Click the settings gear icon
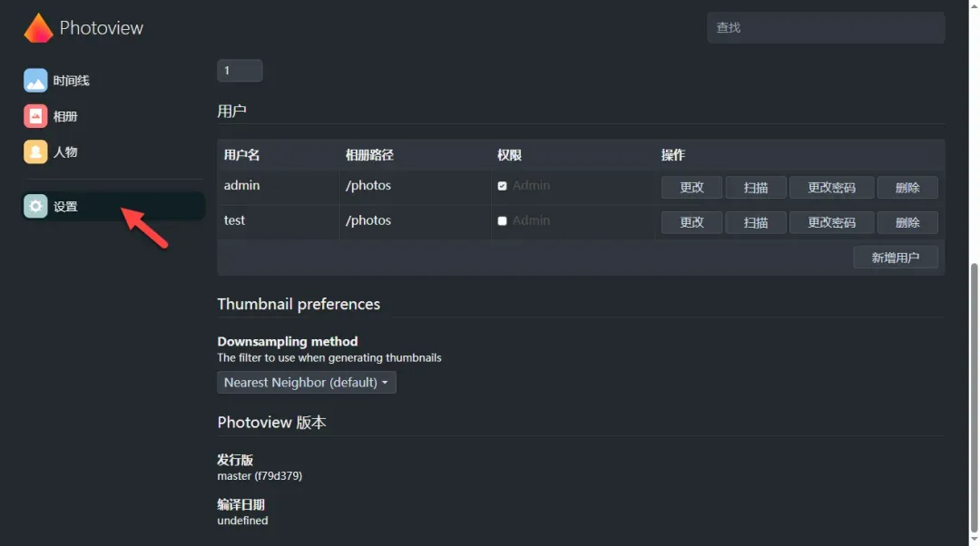 point(35,207)
